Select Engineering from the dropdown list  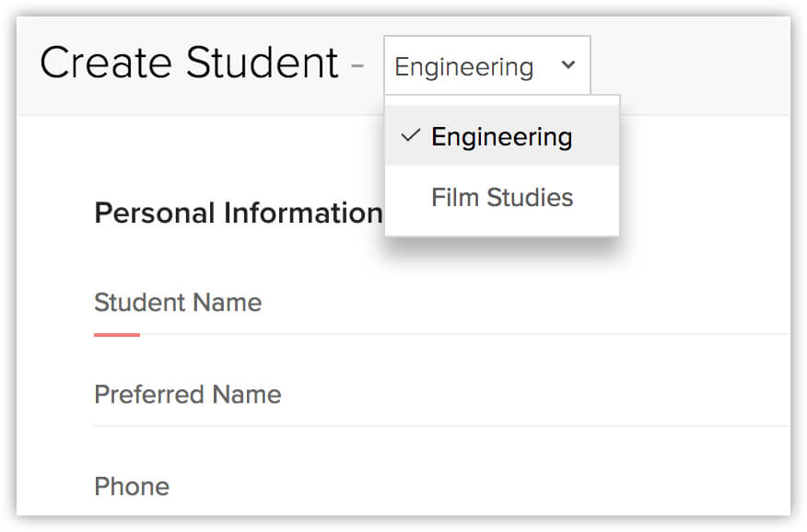pyautogui.click(x=502, y=137)
